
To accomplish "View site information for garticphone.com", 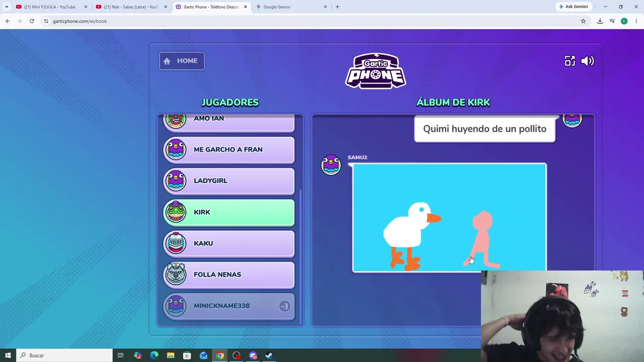I will pyautogui.click(x=46, y=21).
